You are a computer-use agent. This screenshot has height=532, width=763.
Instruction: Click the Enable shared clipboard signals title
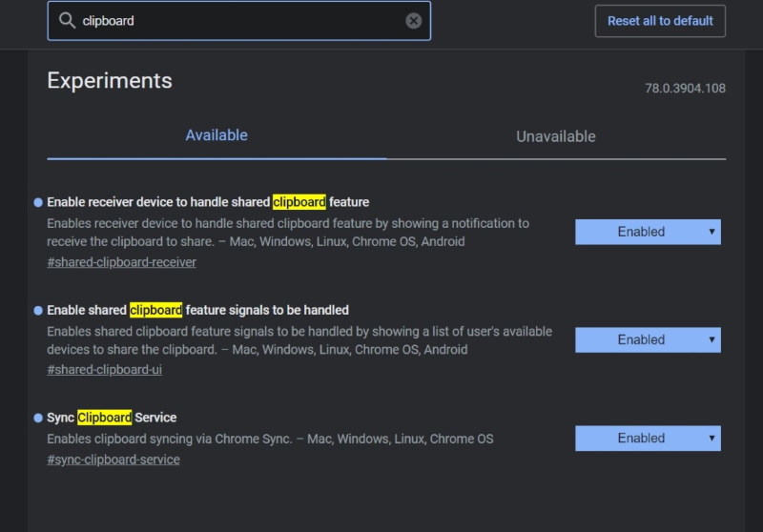(x=197, y=310)
